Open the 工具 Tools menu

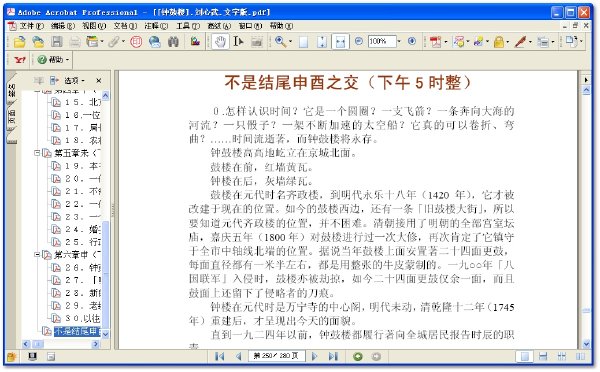point(188,26)
